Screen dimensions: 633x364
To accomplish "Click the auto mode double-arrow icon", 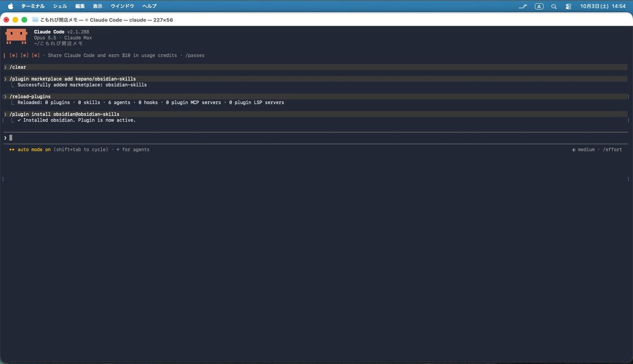I will 12,150.
